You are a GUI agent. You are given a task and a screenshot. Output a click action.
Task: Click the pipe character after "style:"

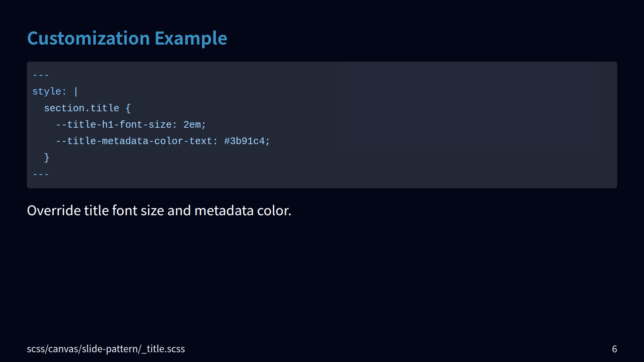coord(76,92)
